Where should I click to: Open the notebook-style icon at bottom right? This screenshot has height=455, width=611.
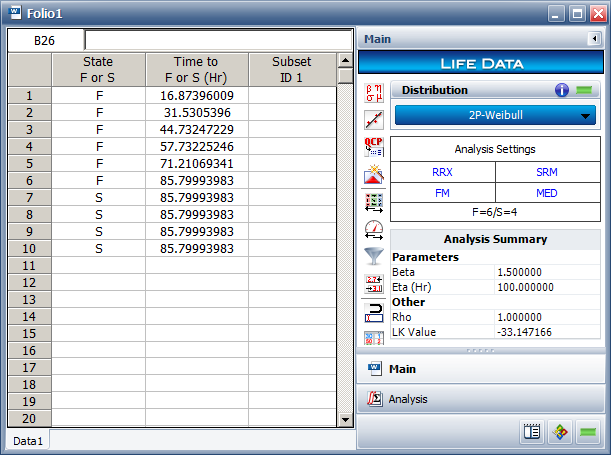point(532,433)
